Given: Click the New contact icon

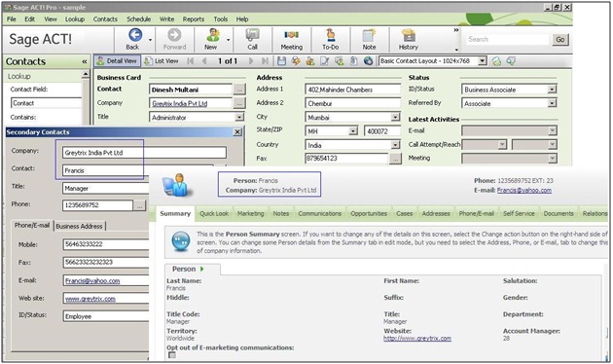Looking at the screenshot, I should (x=213, y=35).
